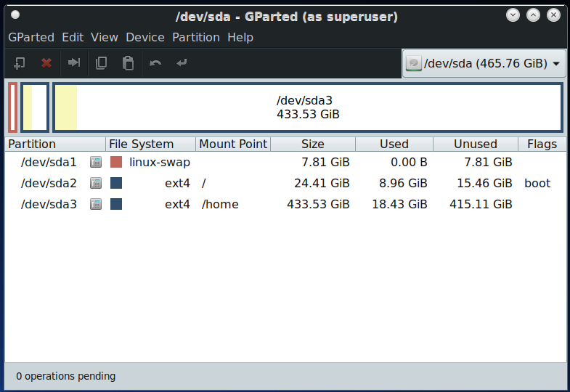Image resolution: width=570 pixels, height=392 pixels.
Task: Sort by the Mount Point column header
Action: [x=233, y=144]
